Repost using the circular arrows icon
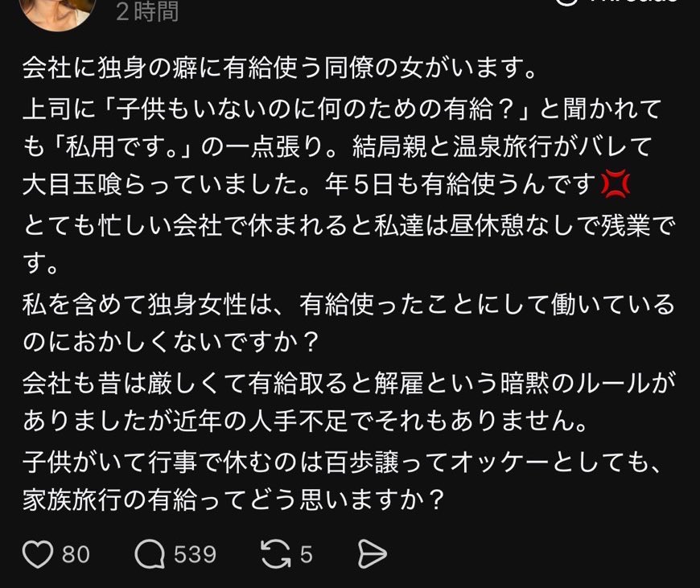 click(x=276, y=554)
